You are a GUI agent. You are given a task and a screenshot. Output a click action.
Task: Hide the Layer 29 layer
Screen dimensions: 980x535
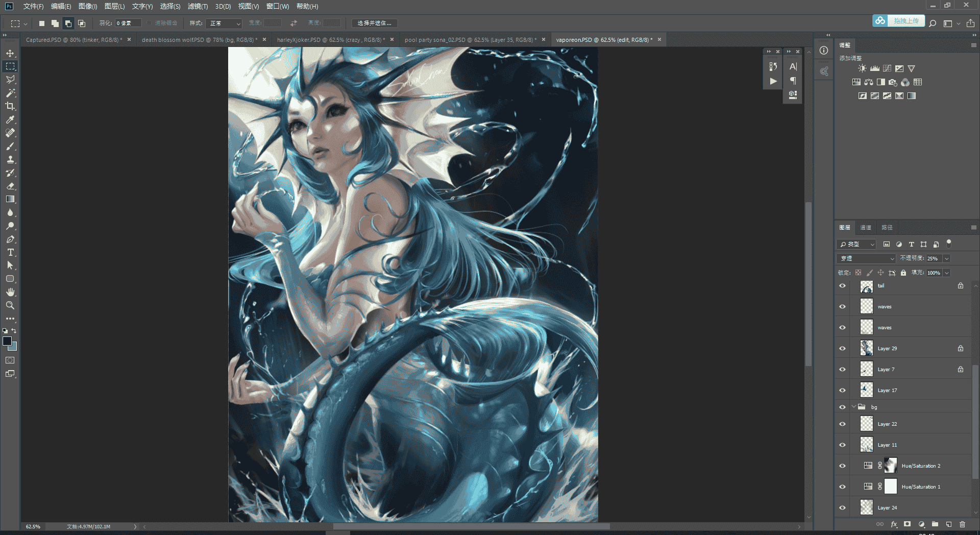(x=843, y=349)
